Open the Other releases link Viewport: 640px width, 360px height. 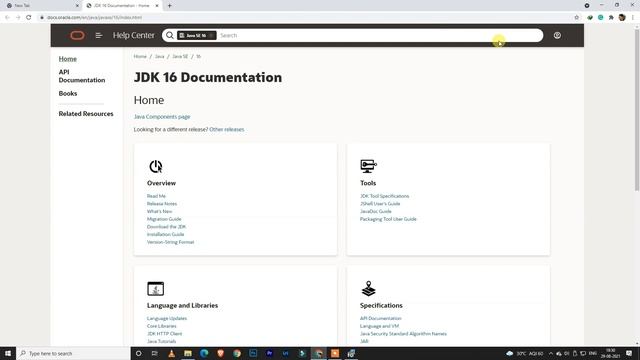(227, 129)
